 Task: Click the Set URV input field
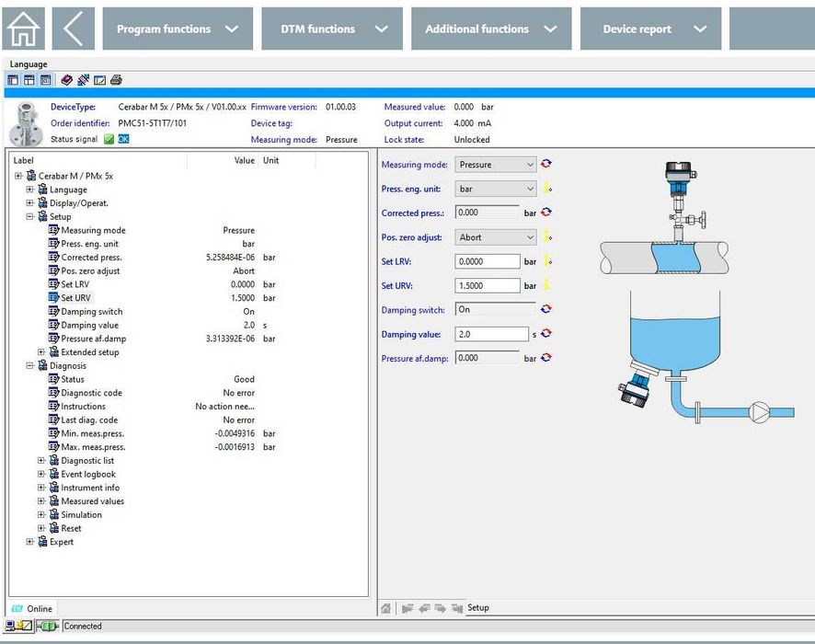pyautogui.click(x=488, y=285)
